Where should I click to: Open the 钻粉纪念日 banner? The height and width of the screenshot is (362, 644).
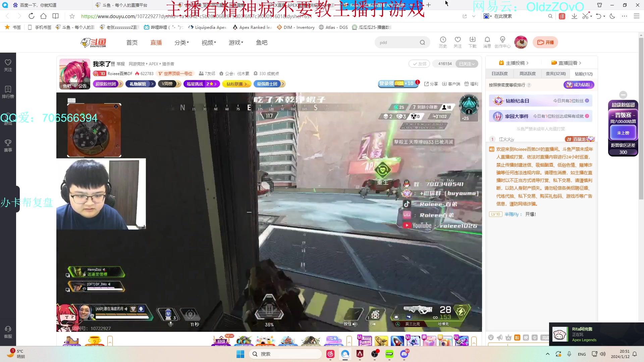[x=541, y=101]
